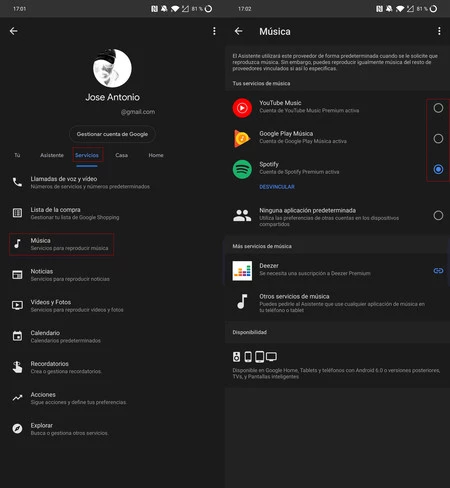The height and width of the screenshot is (488, 450).
Task: Open the Home tab
Action: (x=156, y=155)
